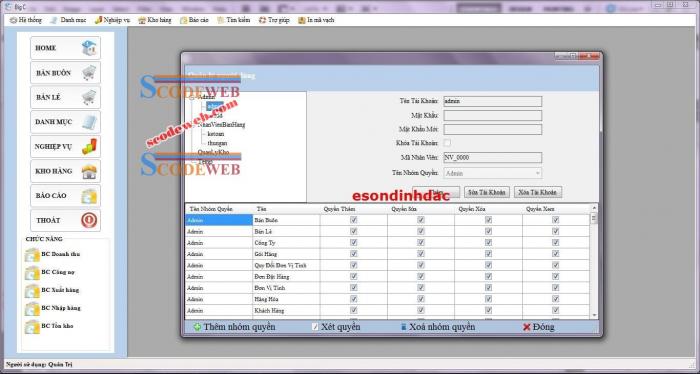Open NGHIỆP VỤ chart button
This screenshot has height=374, width=700.
[65, 146]
